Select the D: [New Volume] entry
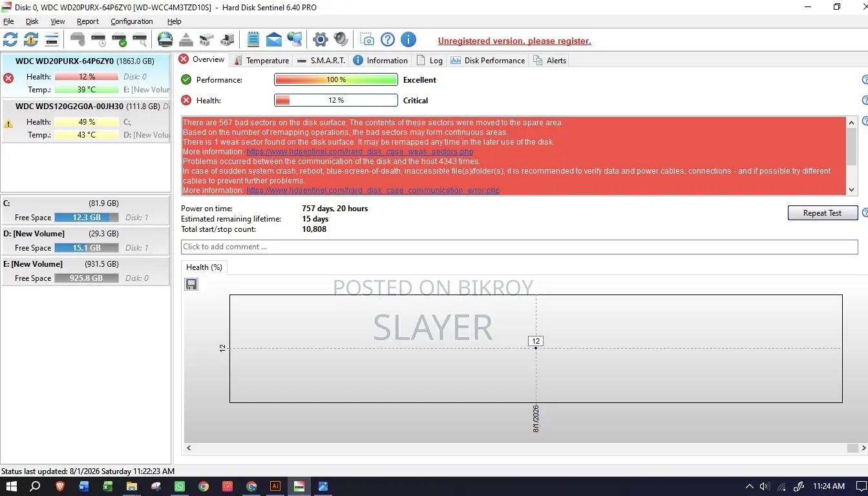Screen dimensions: 868x496 point(85,241)
